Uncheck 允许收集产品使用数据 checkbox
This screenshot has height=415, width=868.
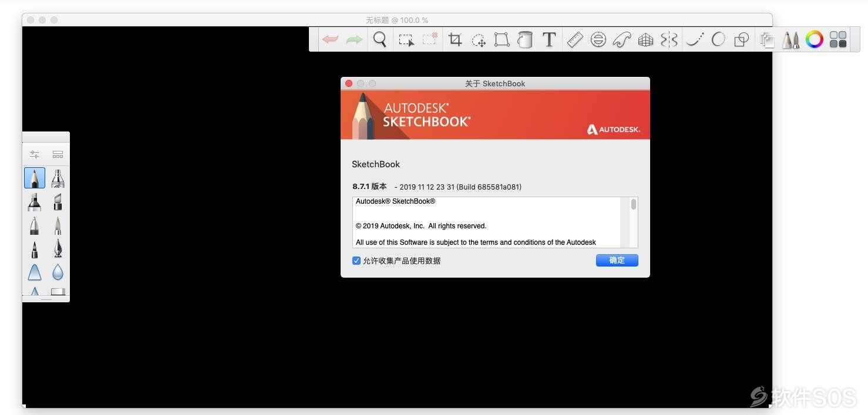coord(356,261)
